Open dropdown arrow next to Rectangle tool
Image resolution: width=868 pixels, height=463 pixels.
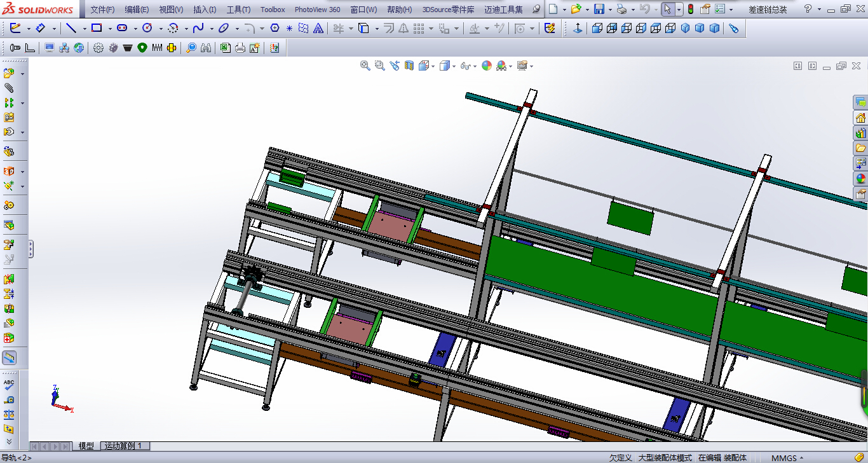click(x=110, y=29)
